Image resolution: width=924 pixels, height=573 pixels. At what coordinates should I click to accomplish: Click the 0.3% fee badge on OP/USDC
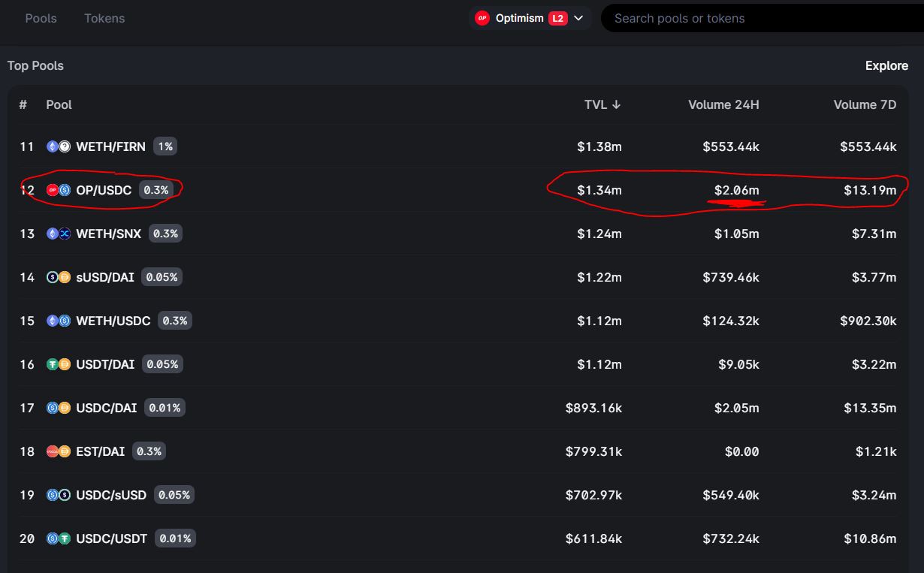point(156,190)
